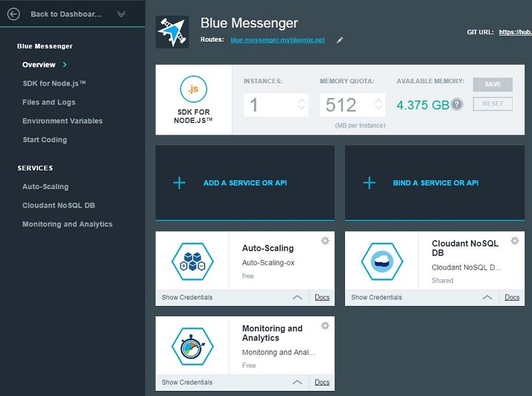Click the .js SDK for Node.js runtime icon
Viewport: 532px width, 396px height.
point(194,89)
